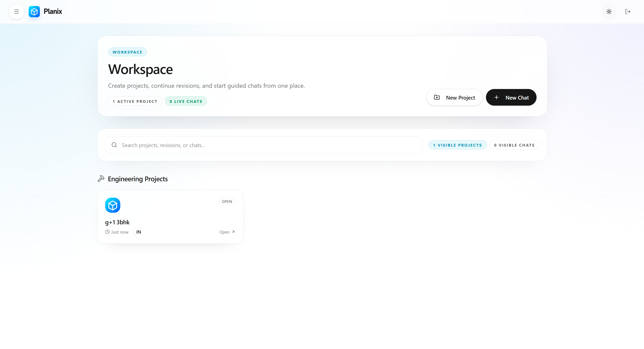Click the g+1 3bhk project cube thumbnail
The width and height of the screenshot is (644, 349).
pyautogui.click(x=112, y=205)
